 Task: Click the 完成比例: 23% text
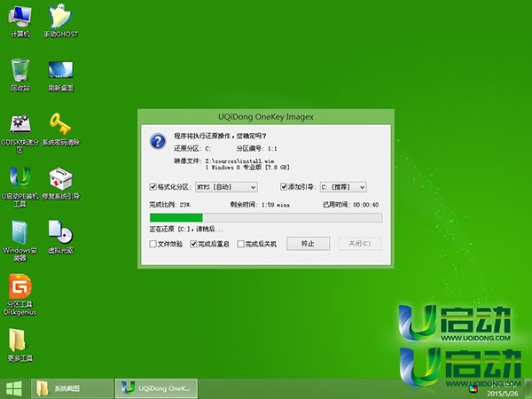[169, 205]
